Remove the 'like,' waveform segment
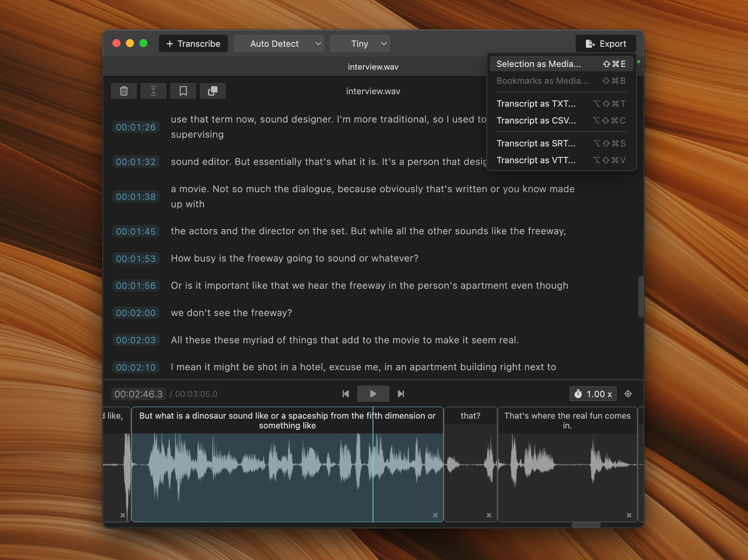The height and width of the screenshot is (560, 748). pyautogui.click(x=123, y=515)
